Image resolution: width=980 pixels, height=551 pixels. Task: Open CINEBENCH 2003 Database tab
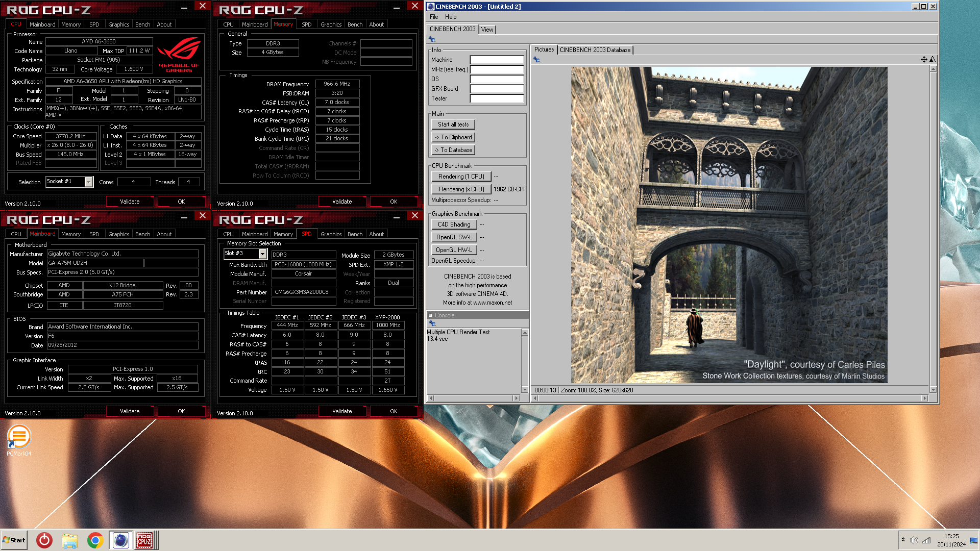click(x=595, y=50)
